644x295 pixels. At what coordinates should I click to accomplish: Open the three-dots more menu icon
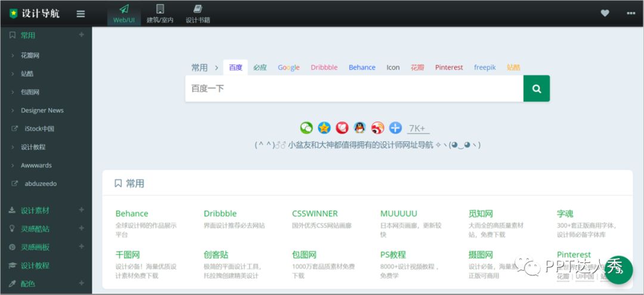click(631, 13)
